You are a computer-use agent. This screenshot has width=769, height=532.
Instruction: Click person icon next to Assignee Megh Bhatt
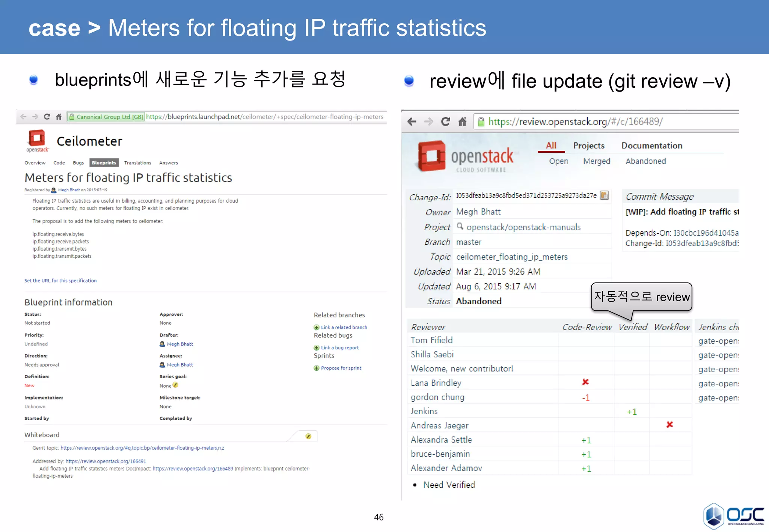point(162,365)
